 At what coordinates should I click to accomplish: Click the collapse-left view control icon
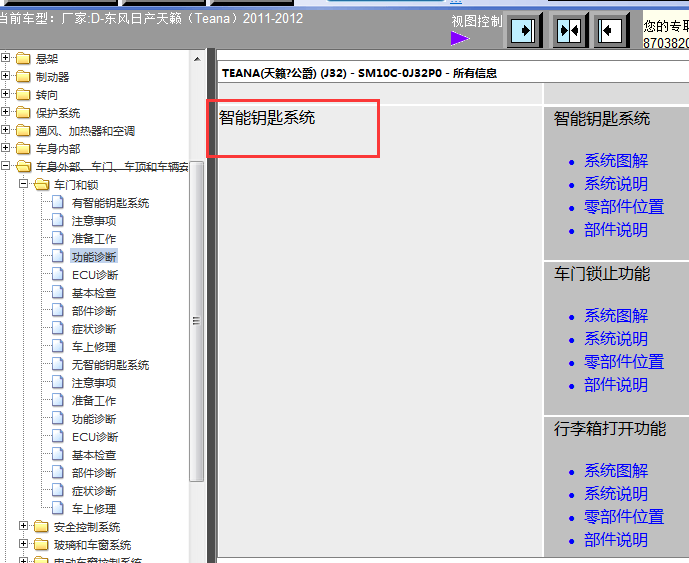(x=611, y=31)
